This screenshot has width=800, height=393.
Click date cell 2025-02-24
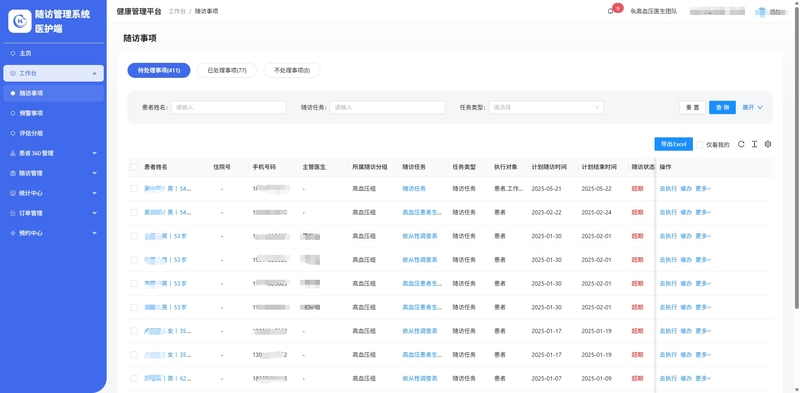point(596,212)
